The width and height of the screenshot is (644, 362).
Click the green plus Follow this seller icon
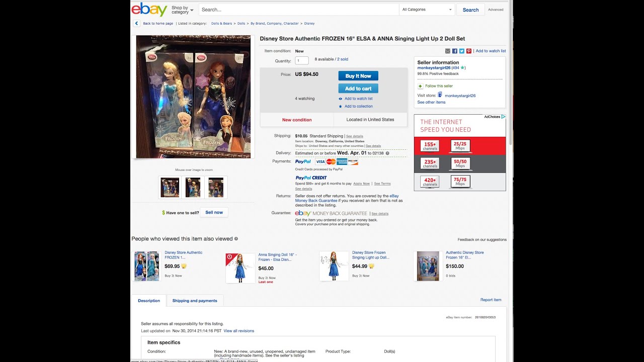(420, 86)
